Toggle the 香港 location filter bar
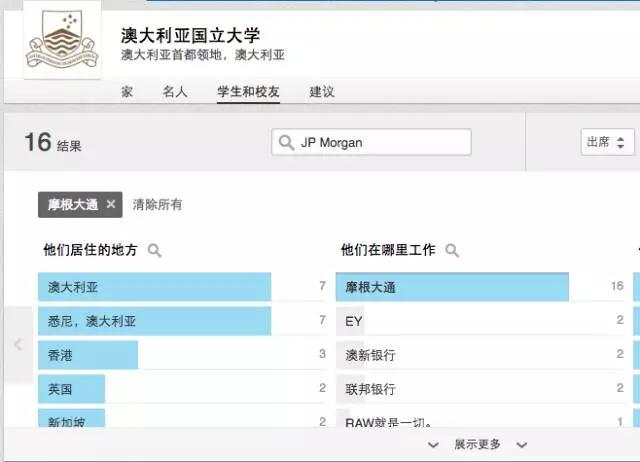Viewport: 640px width, 462px height. click(x=88, y=355)
